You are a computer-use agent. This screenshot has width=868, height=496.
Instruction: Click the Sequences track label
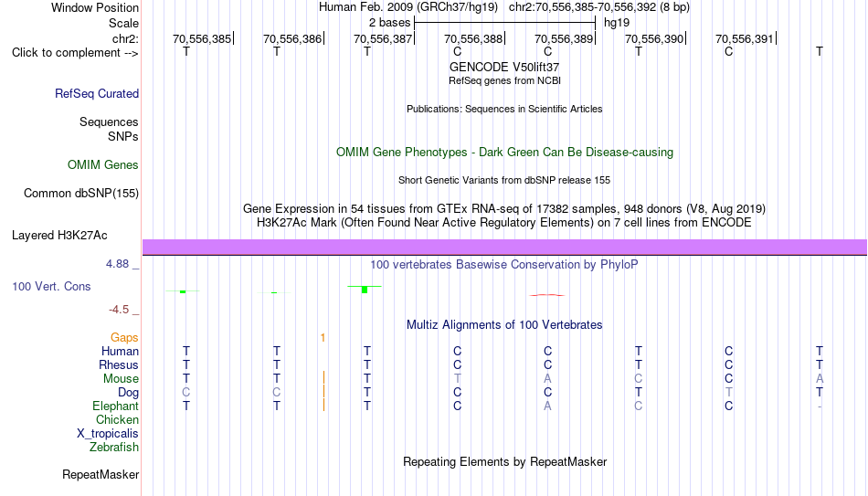[109, 121]
